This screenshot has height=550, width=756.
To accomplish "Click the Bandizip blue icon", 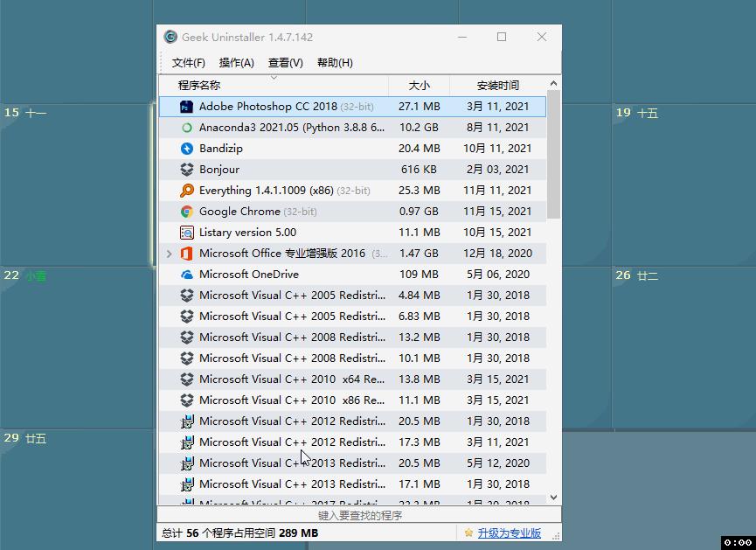I will tap(186, 148).
